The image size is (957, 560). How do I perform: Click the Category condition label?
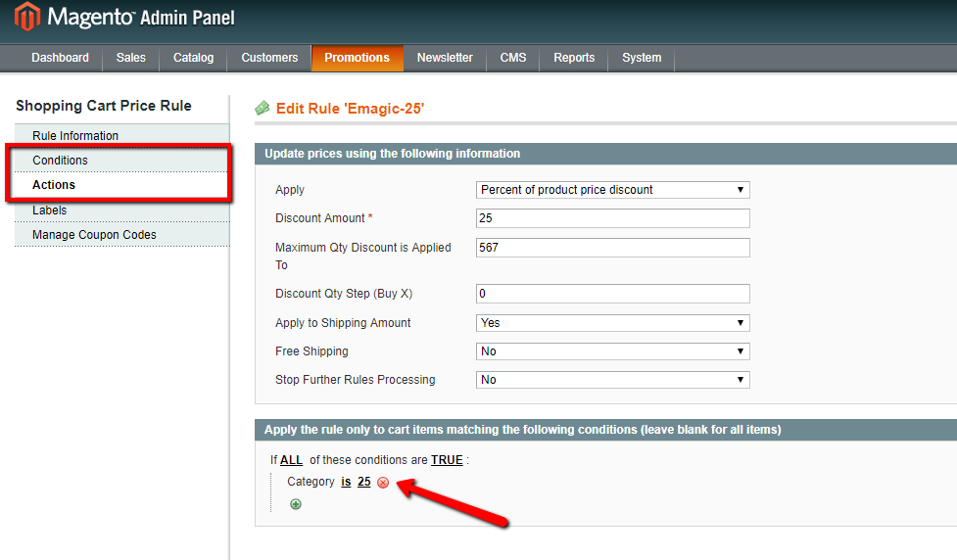pyautogui.click(x=311, y=482)
